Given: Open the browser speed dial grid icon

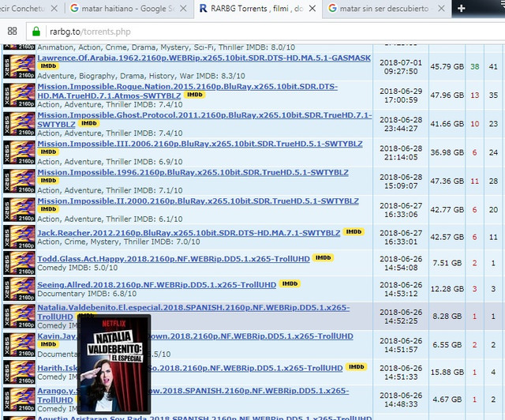Looking at the screenshot, I should click(13, 31).
